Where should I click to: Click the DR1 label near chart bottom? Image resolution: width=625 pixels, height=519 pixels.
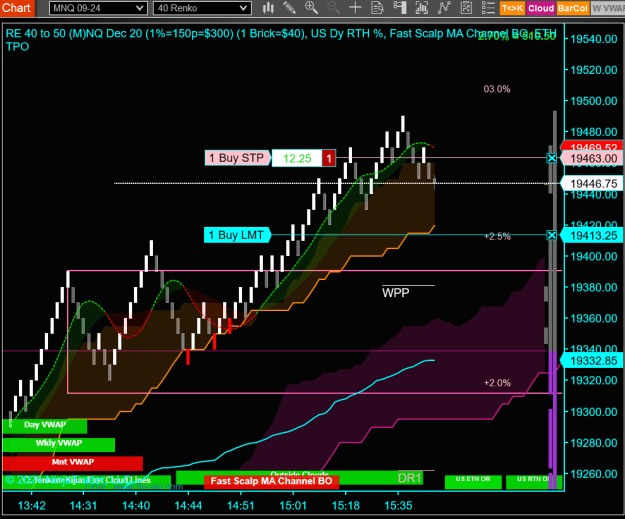click(x=410, y=478)
